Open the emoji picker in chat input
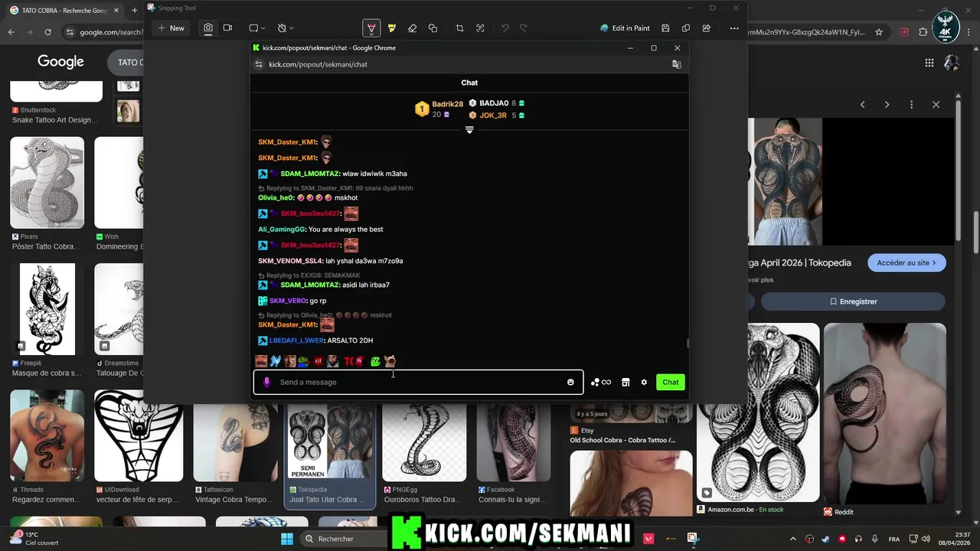980x551 pixels. pos(570,382)
